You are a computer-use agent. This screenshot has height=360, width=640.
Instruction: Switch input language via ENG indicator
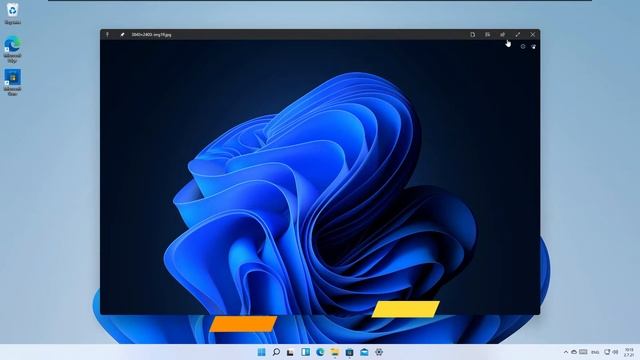tap(595, 352)
